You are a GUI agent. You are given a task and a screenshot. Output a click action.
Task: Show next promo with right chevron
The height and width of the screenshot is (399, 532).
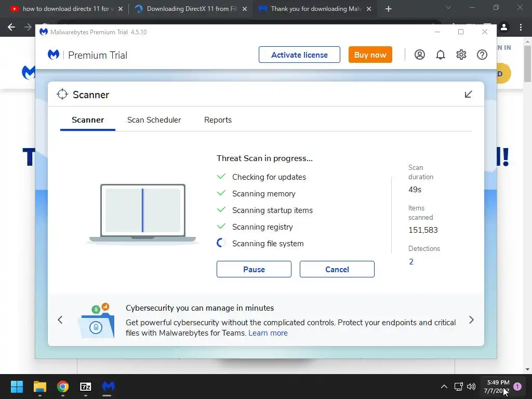tap(471, 320)
